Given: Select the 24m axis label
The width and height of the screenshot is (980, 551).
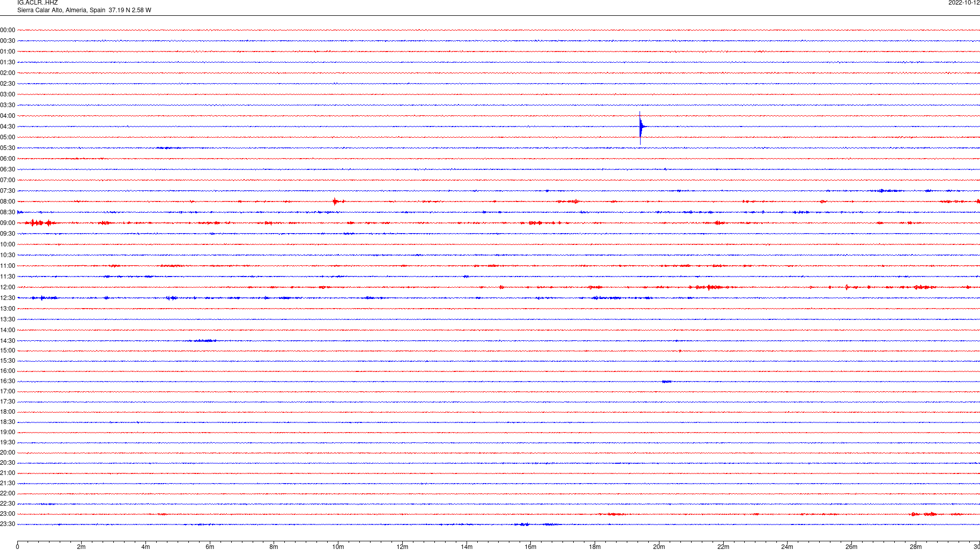Looking at the screenshot, I should (787, 547).
